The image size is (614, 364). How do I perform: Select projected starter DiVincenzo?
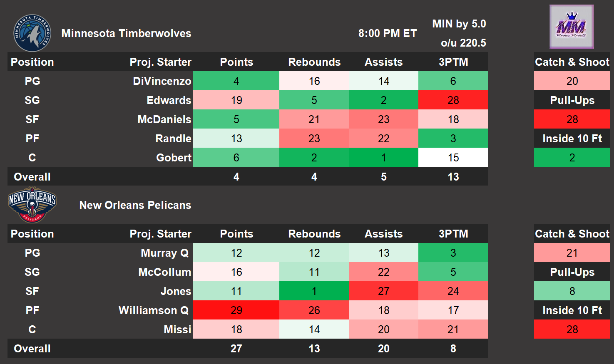pos(162,81)
